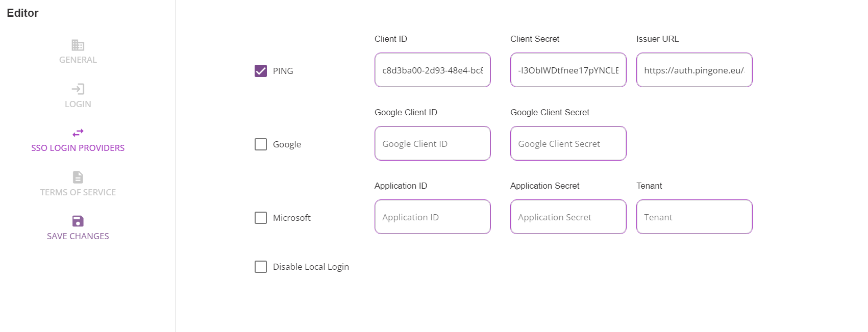Focus the PING Client ID field
The height and width of the screenshot is (332, 868).
[432, 70]
